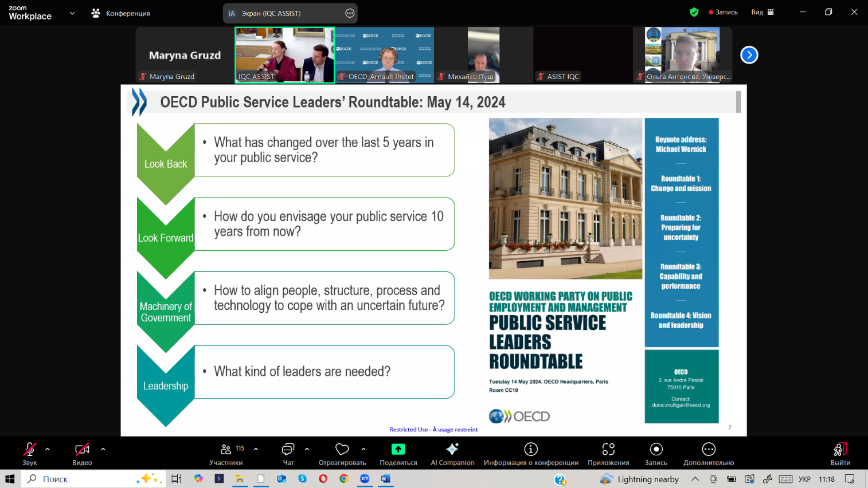
Task: Click the Запись recording indicator at top
Action: click(x=724, y=12)
